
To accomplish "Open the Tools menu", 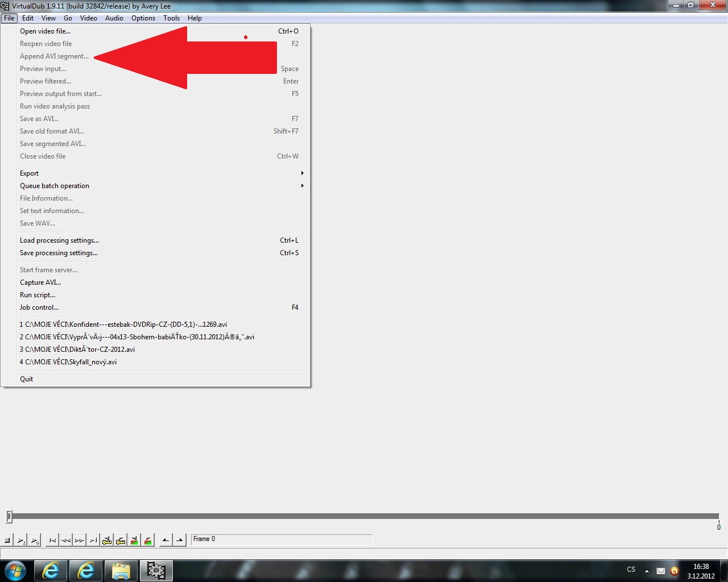I will point(171,18).
